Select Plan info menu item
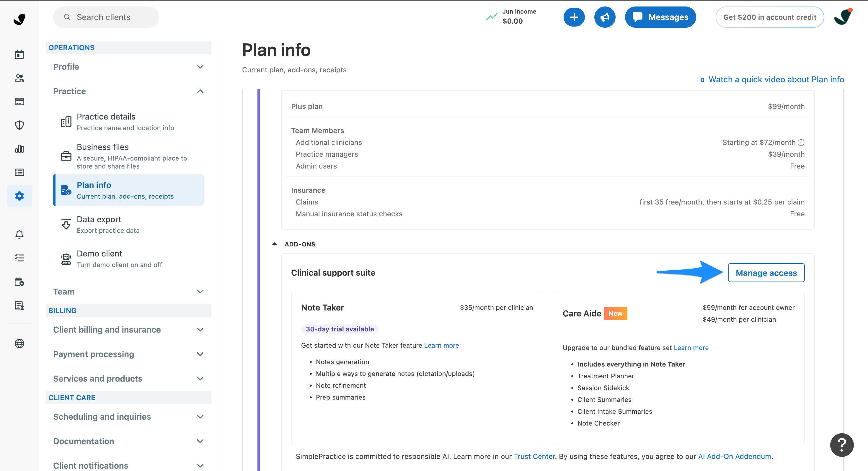868x471 pixels. point(128,190)
